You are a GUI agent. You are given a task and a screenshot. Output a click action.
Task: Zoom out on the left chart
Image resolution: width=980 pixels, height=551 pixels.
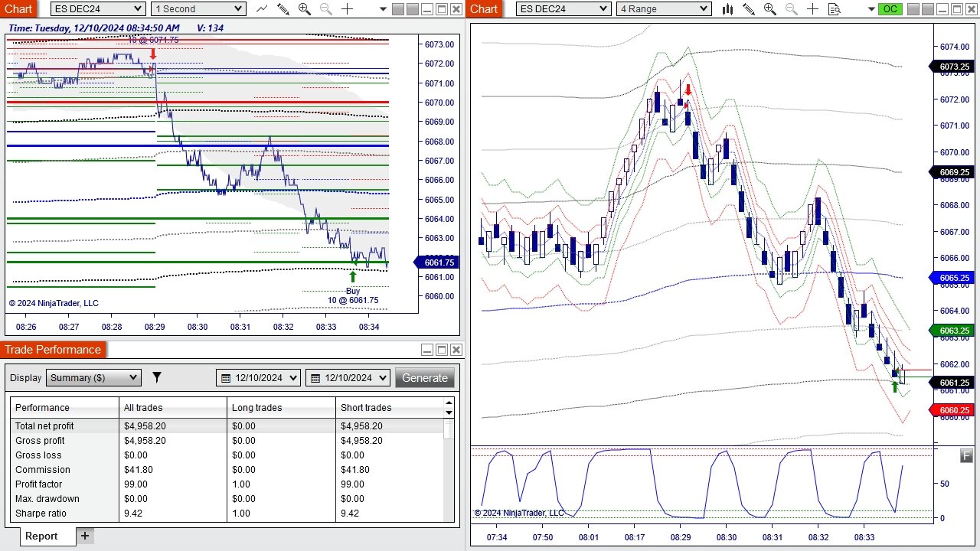326,9
